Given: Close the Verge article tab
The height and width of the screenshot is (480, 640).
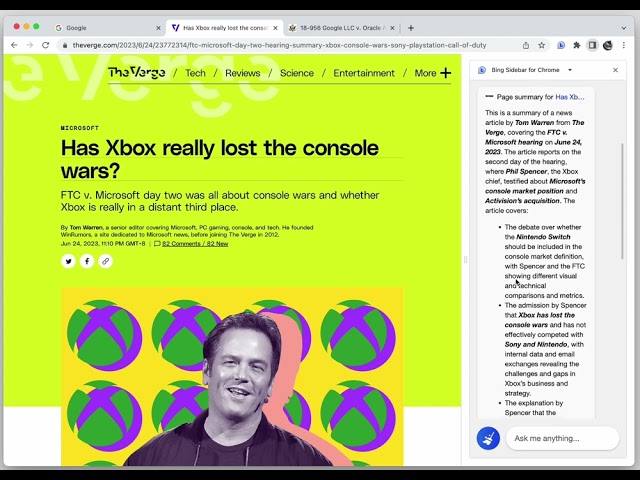Looking at the screenshot, I should (276, 28).
